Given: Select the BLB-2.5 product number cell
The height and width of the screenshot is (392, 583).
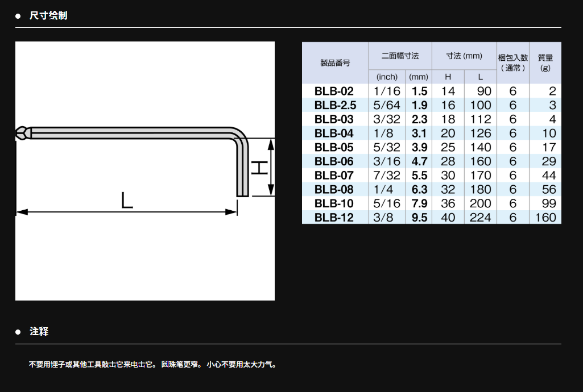Looking at the screenshot, I should 335,105.
